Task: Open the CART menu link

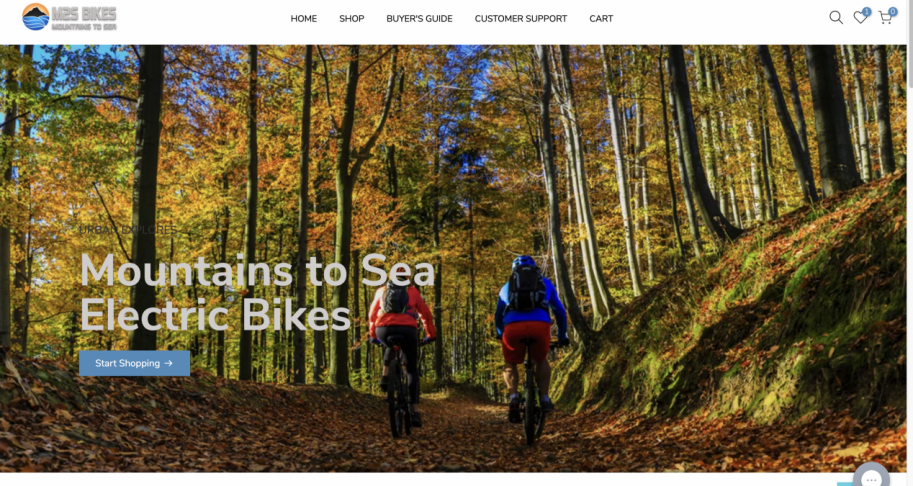Action: click(601, 19)
